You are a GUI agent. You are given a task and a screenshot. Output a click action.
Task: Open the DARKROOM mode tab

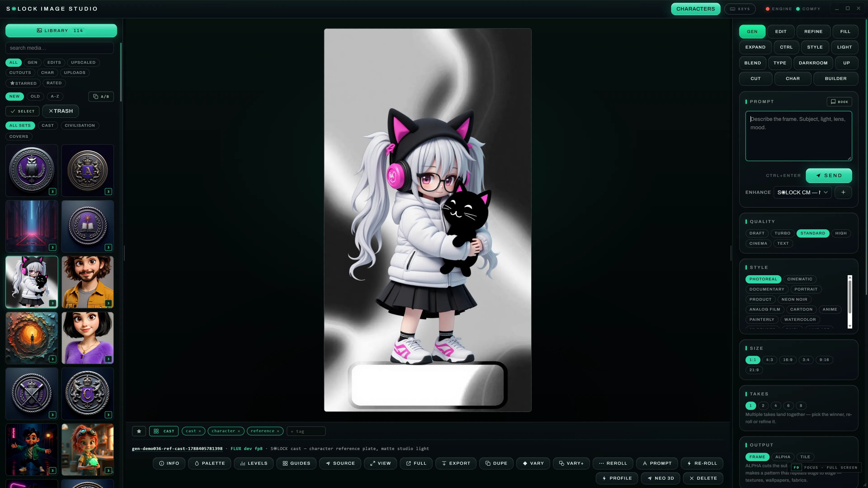813,63
